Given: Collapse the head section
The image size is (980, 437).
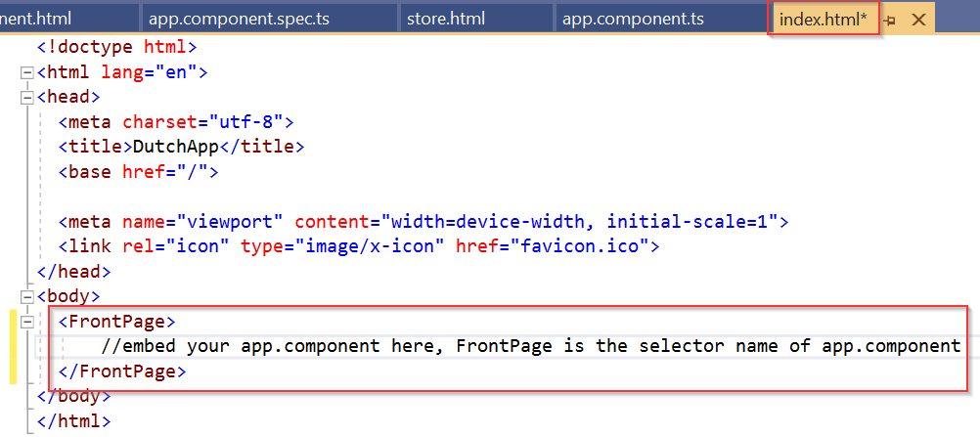Looking at the screenshot, I should tap(26, 97).
